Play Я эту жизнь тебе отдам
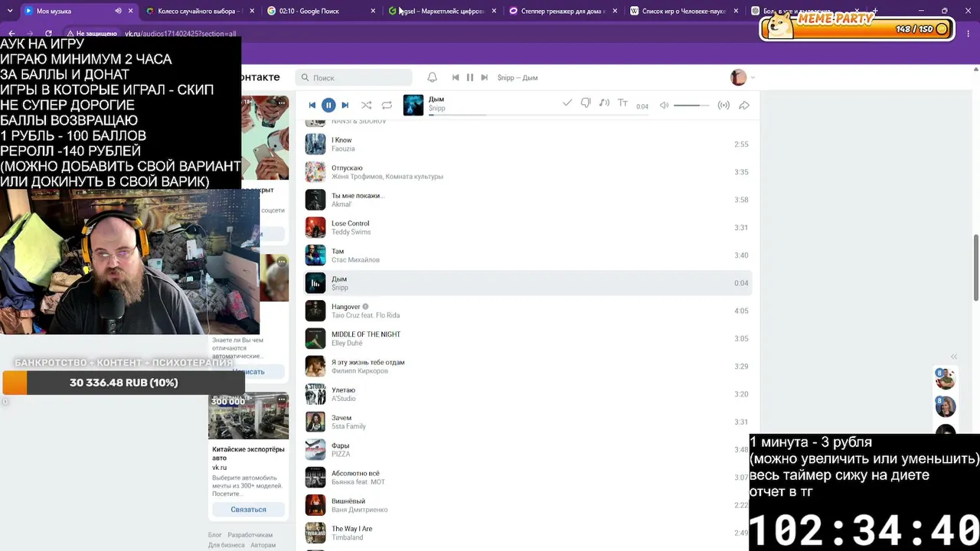 coord(528,367)
